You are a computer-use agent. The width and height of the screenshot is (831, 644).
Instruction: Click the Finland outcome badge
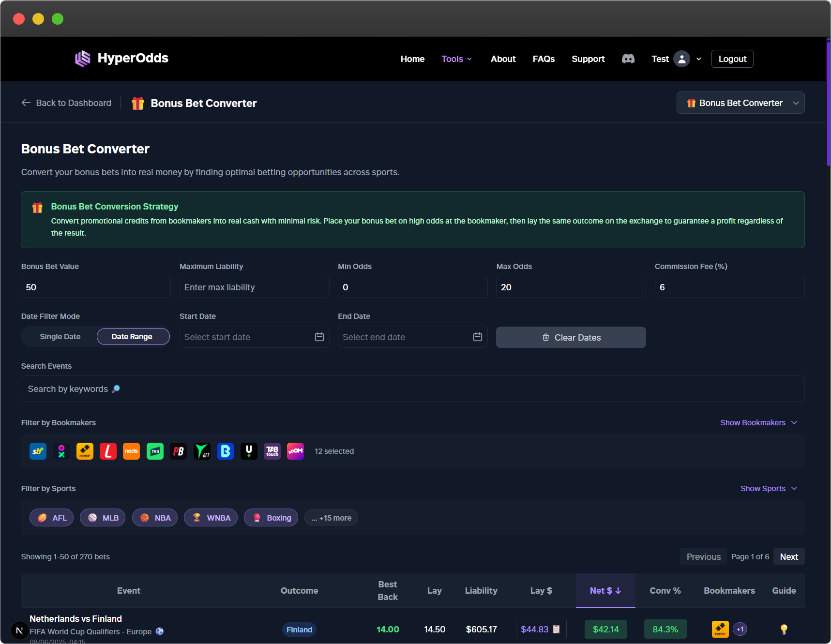click(x=299, y=629)
